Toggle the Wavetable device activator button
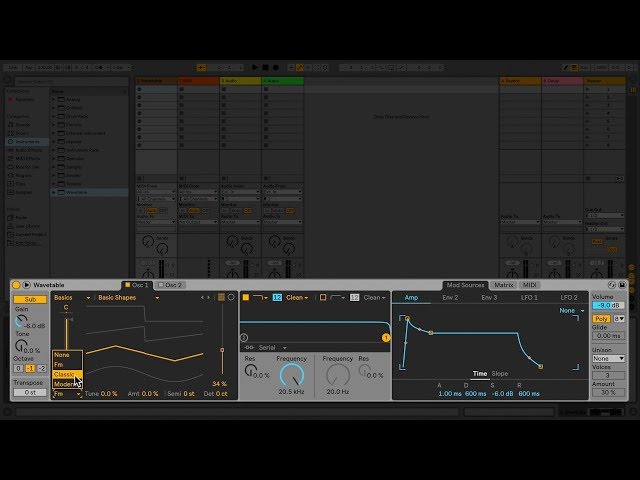This screenshot has height=480, width=640. [x=16, y=285]
